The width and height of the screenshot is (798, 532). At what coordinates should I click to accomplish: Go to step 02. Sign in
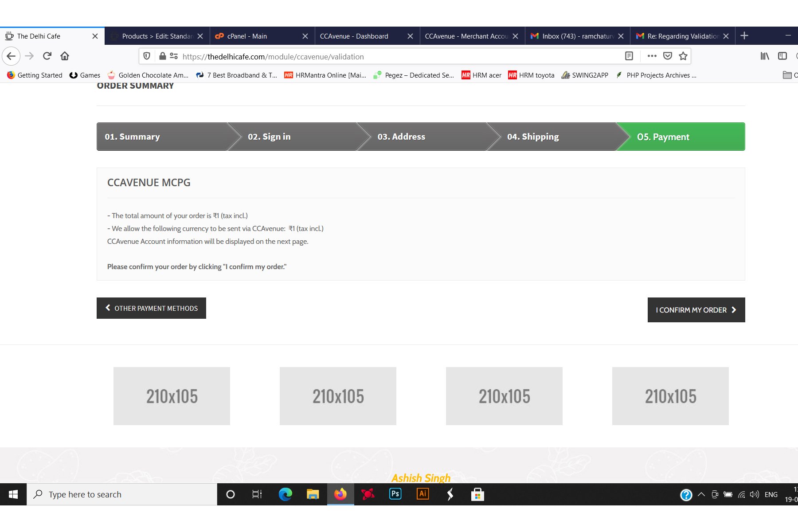coord(293,137)
